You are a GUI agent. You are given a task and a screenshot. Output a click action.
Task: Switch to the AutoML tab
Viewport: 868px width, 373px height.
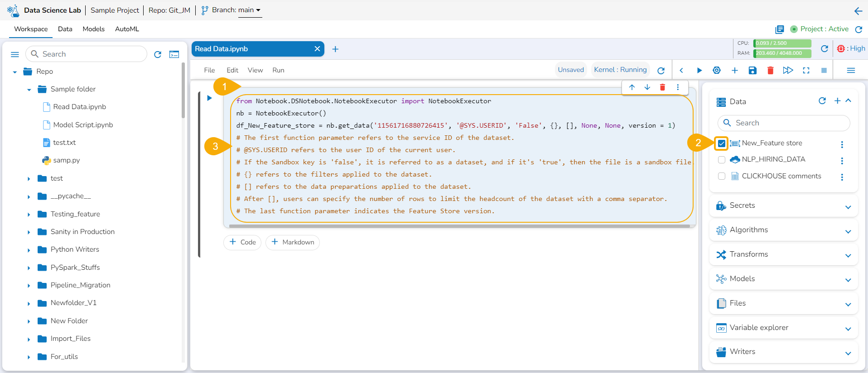pos(127,29)
